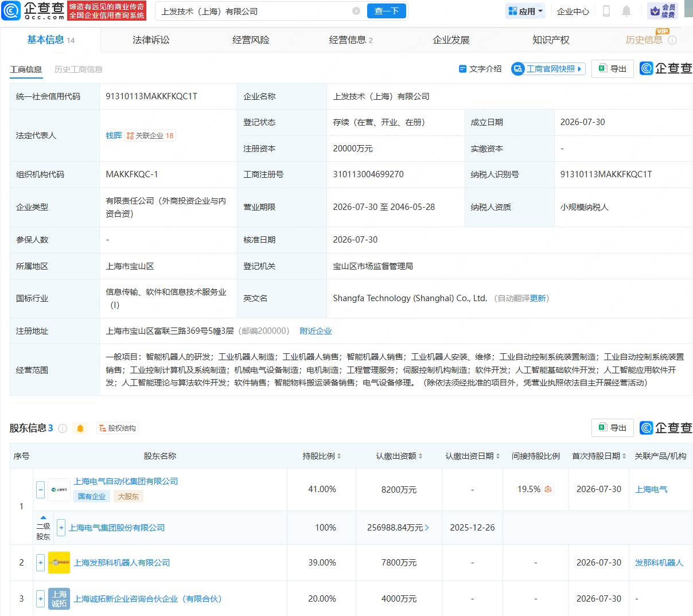This screenshot has height=616, width=693.
Task: Open 企业中心 in header
Action: (573, 11)
